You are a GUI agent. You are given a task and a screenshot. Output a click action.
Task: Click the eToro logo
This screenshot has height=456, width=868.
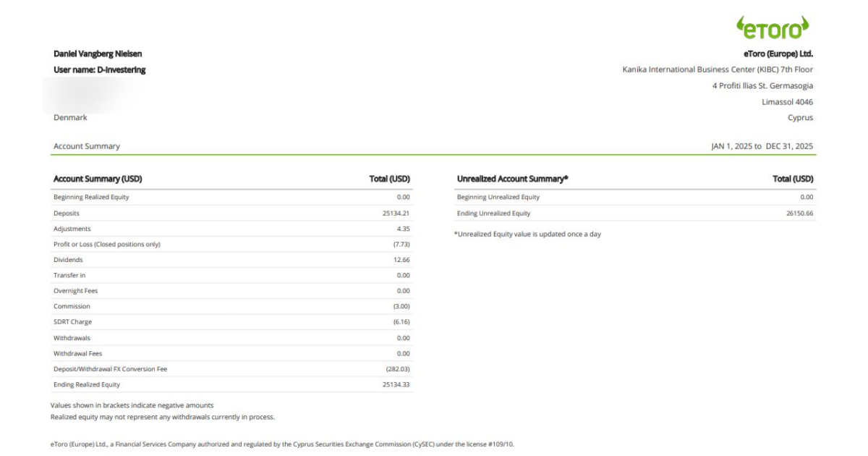[x=773, y=28]
